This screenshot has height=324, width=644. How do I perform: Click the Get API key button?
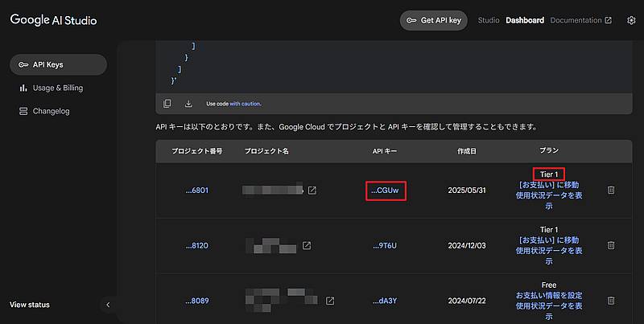click(x=433, y=20)
